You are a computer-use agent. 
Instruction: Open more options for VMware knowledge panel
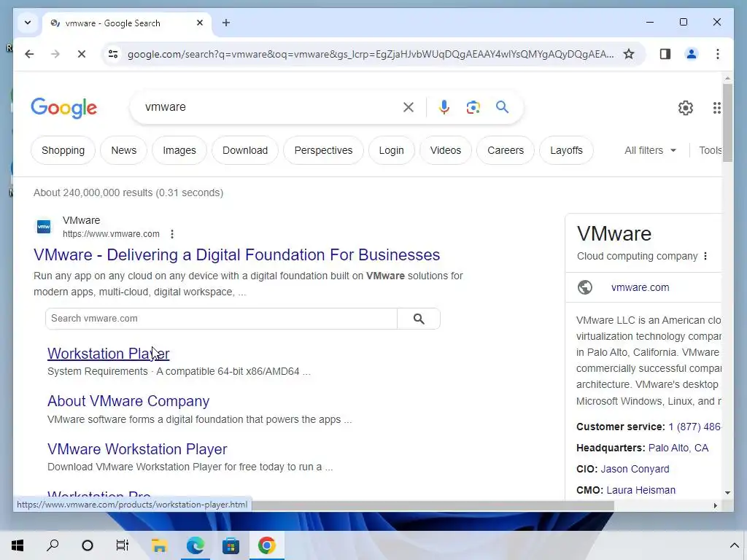(705, 256)
